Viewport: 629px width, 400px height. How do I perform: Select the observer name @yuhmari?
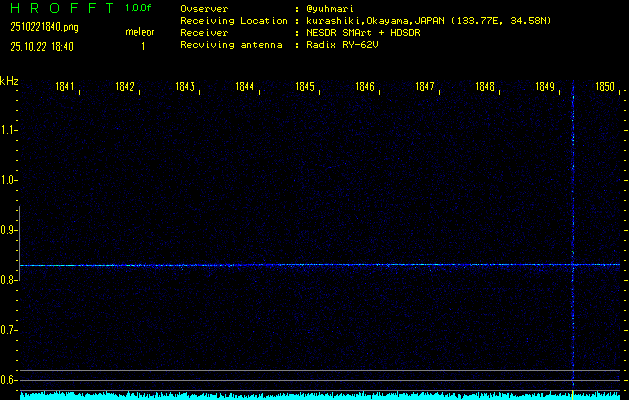[332, 9]
